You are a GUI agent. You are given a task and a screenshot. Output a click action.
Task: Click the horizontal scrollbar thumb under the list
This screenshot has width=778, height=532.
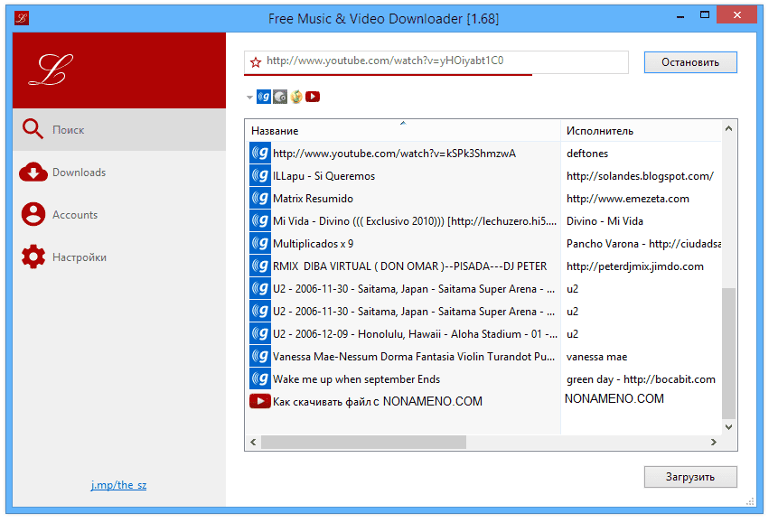363,443
